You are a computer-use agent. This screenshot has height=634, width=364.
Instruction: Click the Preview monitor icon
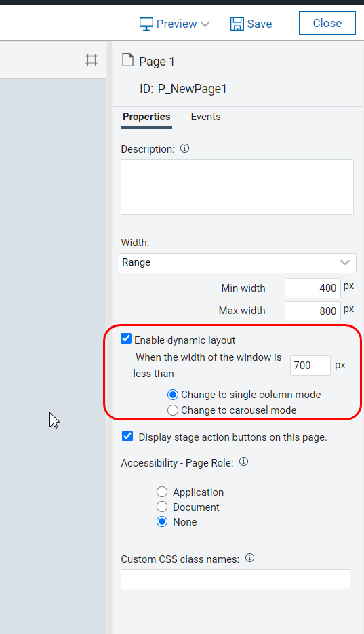pyautogui.click(x=146, y=24)
